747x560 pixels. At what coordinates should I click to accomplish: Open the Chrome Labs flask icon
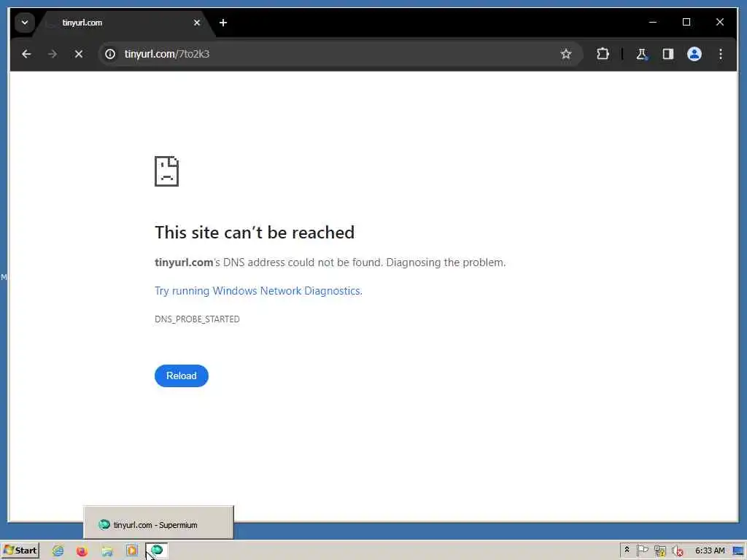point(642,54)
